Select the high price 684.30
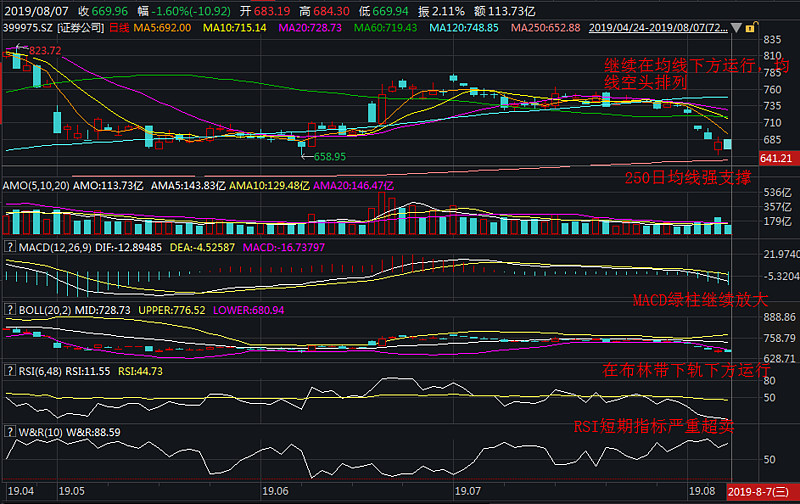The height and width of the screenshot is (504, 800). tap(332, 11)
